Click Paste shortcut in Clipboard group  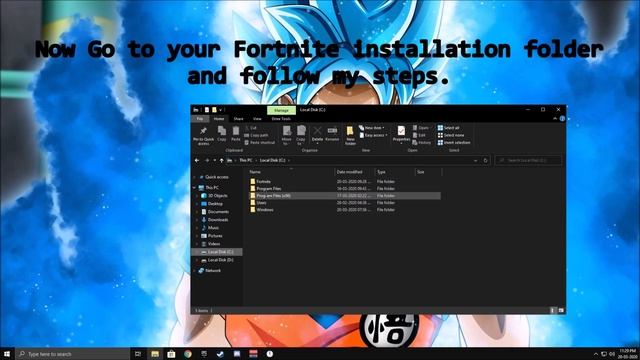tap(260, 142)
